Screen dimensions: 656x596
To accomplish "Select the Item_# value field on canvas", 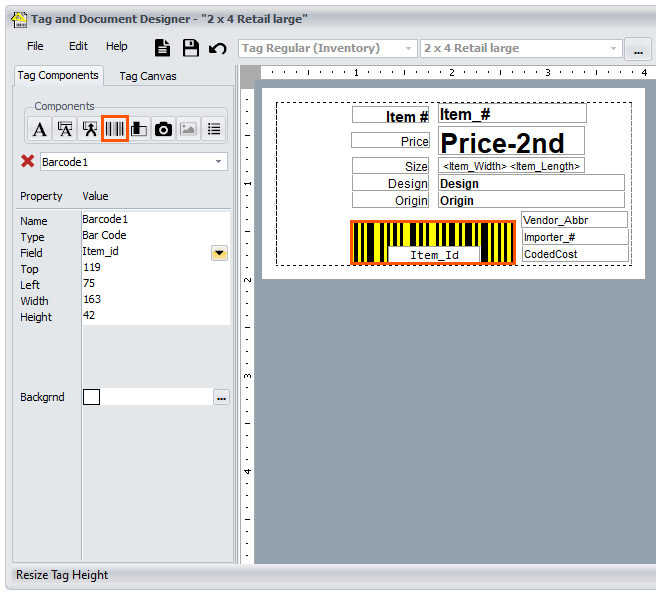I will pos(512,114).
